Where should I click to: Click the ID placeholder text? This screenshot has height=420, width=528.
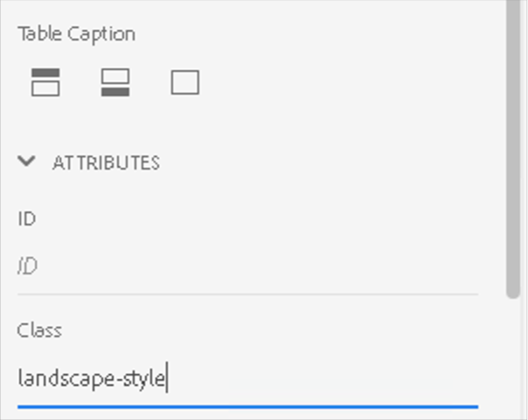point(28,266)
